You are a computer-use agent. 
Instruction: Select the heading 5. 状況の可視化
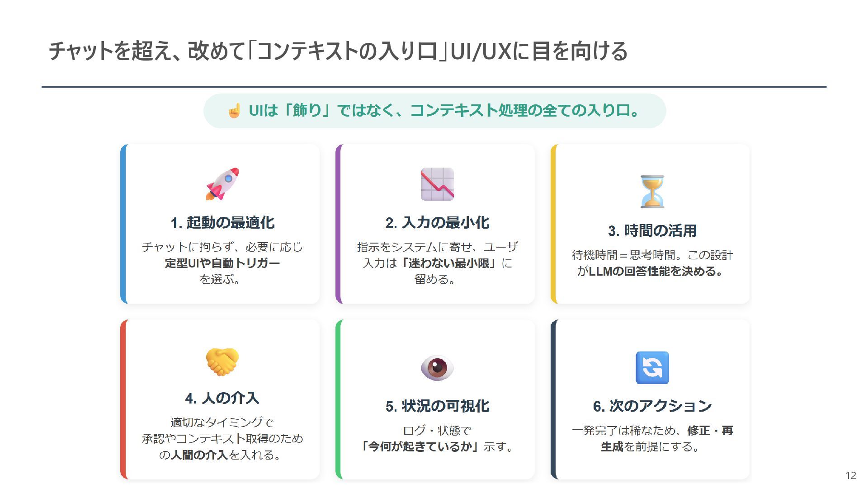pos(437,406)
